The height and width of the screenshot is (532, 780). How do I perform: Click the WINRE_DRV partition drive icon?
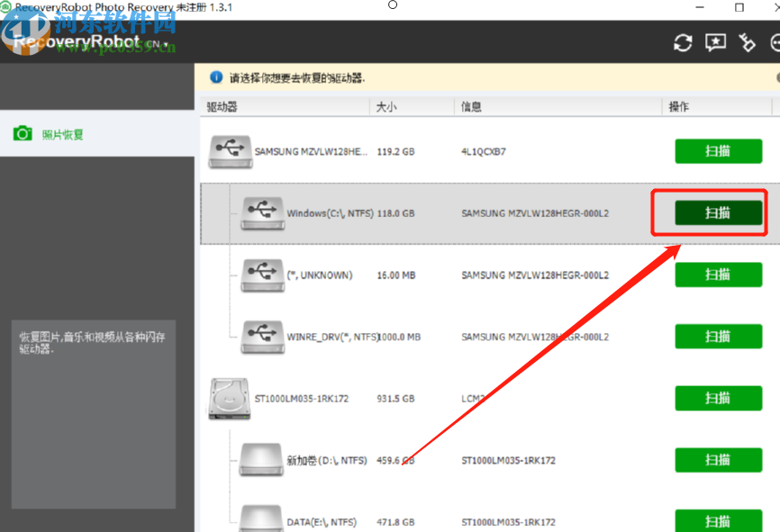click(x=263, y=337)
